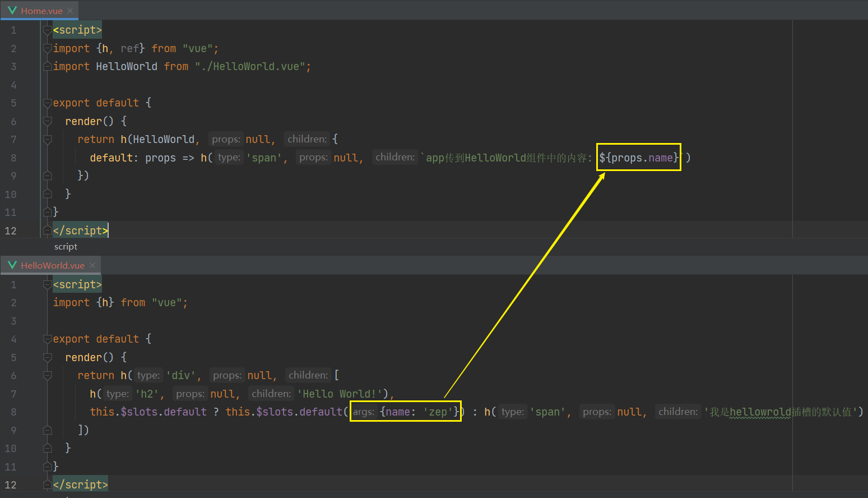Click the string '我是hellowrold插槽的默认值'
This screenshot has width=868, height=498.
781,412
